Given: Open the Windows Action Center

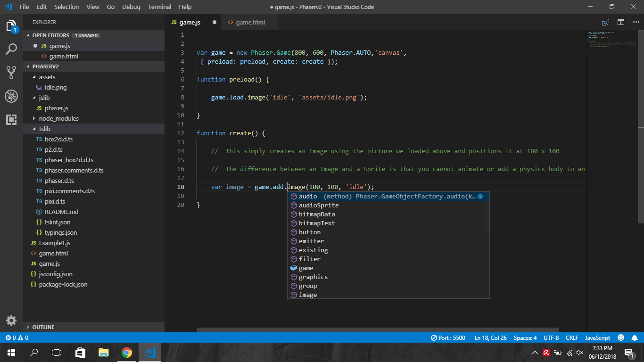Looking at the screenshot, I should (629, 352).
